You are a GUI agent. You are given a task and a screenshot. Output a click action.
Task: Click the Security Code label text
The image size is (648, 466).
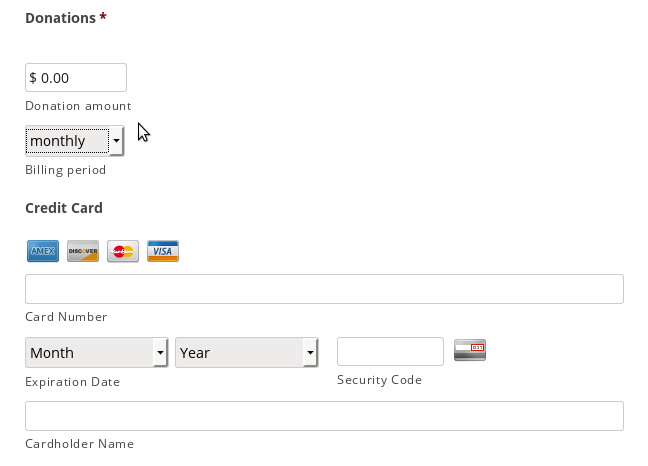379,380
